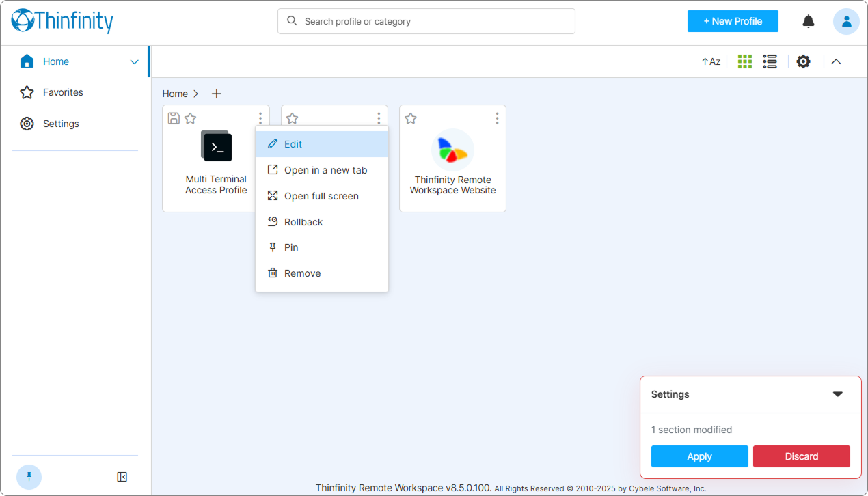Click the Home breadcrumb

point(175,94)
